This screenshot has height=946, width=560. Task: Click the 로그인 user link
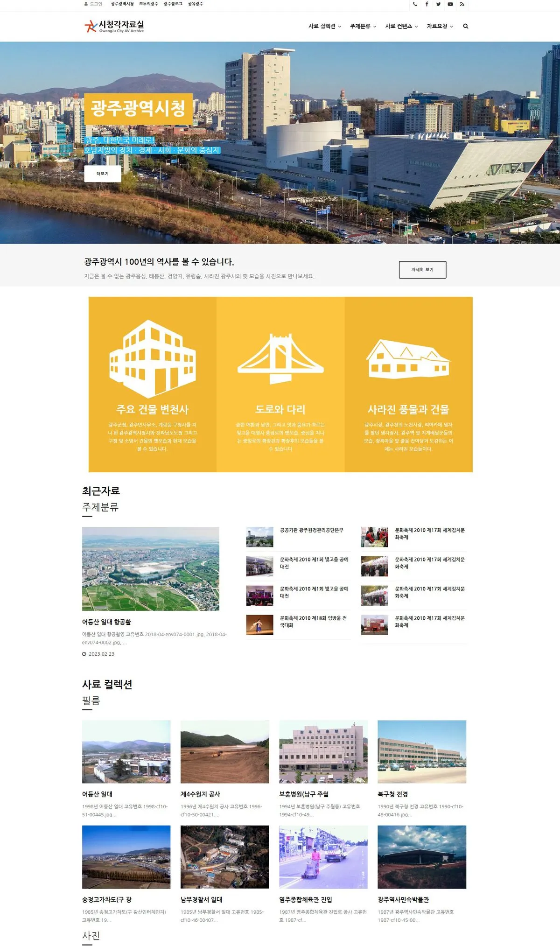pyautogui.click(x=93, y=4)
